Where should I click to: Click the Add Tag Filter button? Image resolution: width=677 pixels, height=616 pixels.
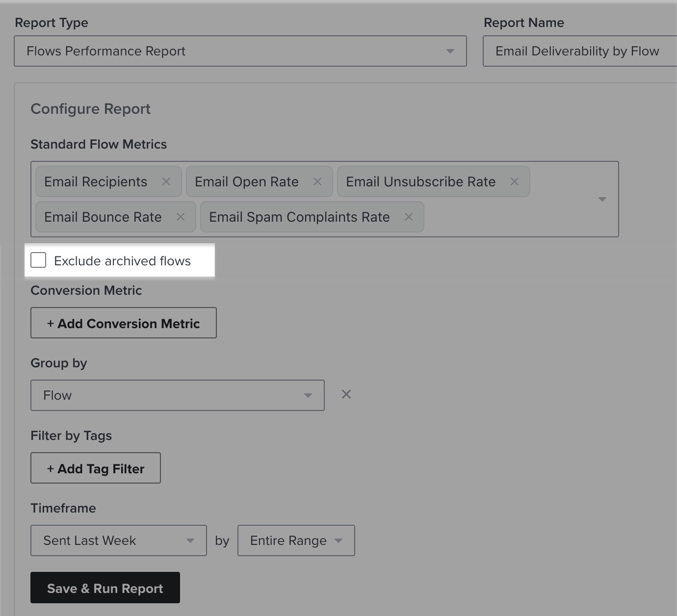tap(95, 468)
